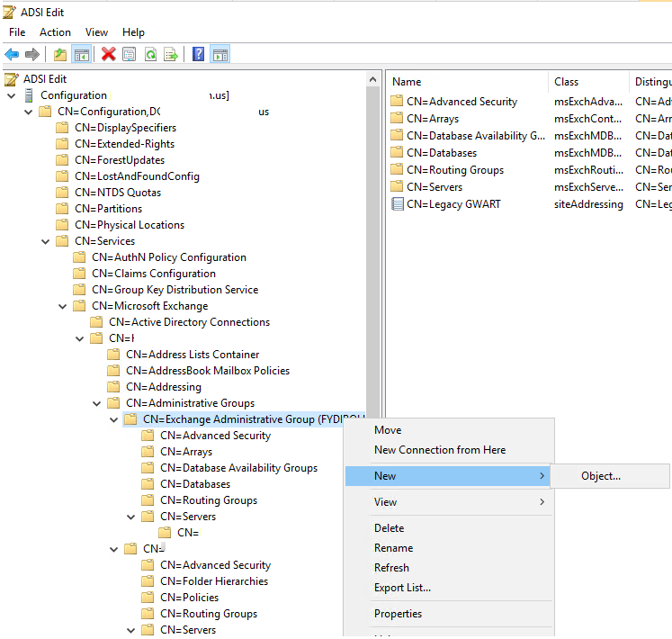Click folder icon of CN=Advanced Security in right list
The height and width of the screenshot is (639, 672).
tap(397, 101)
